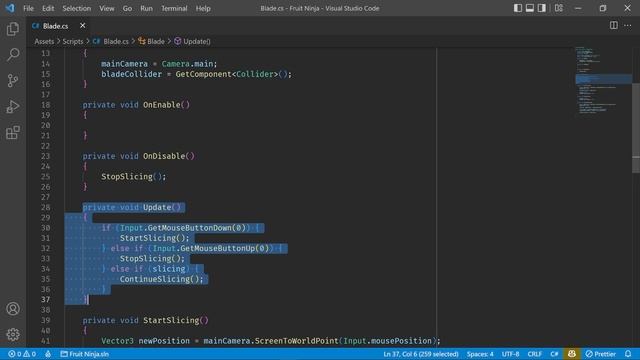Click the Assets breadcrumb
This screenshot has height=360, width=640.
click(x=44, y=41)
